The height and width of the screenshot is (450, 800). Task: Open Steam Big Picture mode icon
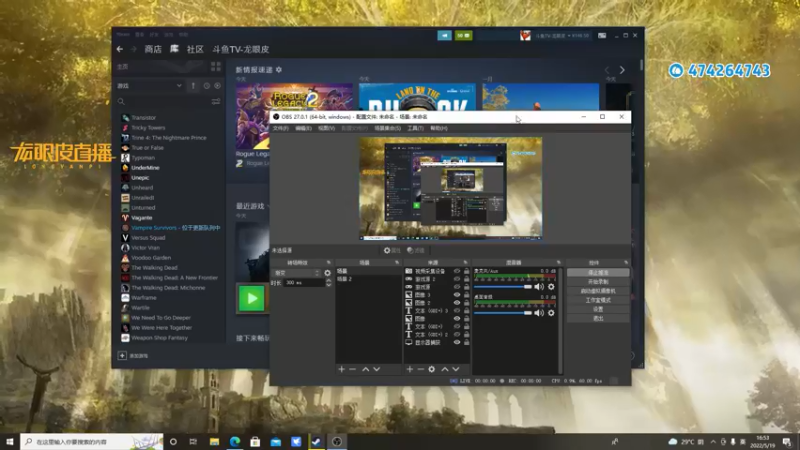click(x=602, y=35)
